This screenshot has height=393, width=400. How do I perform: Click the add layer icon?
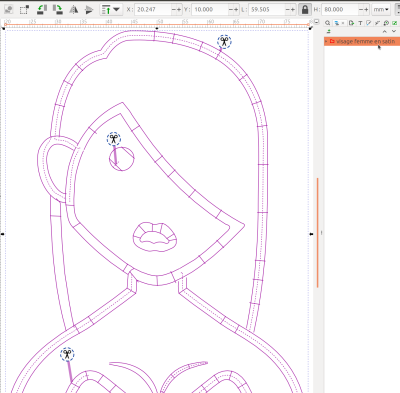[329, 31]
